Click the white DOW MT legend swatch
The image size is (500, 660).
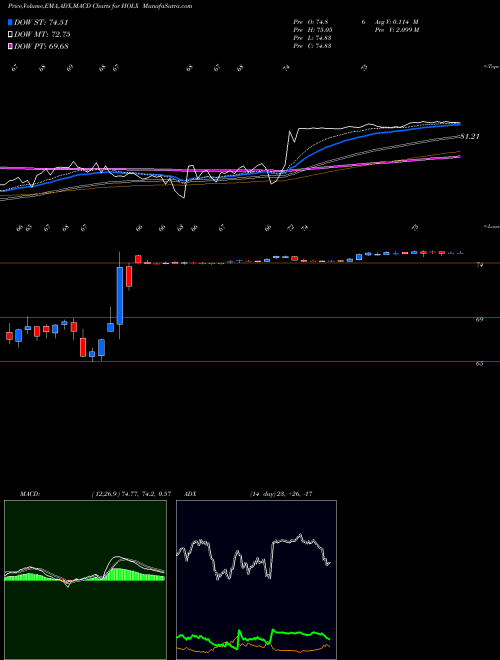(x=10, y=35)
